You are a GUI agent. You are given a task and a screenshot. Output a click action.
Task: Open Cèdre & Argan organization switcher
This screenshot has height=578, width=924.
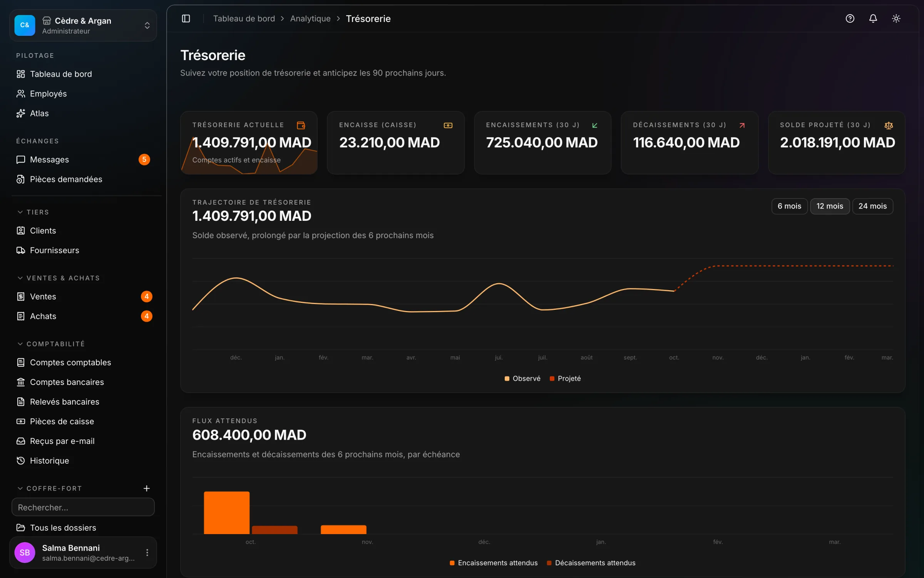[83, 25]
